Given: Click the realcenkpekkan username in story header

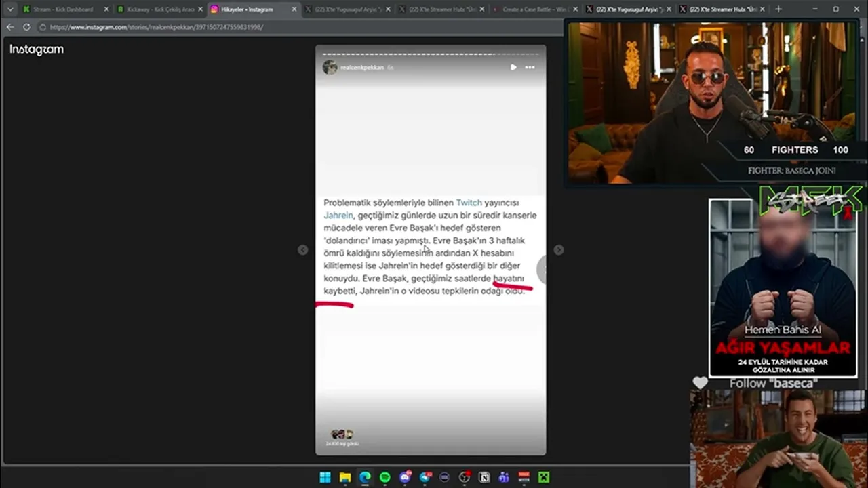Looking at the screenshot, I should pos(362,68).
